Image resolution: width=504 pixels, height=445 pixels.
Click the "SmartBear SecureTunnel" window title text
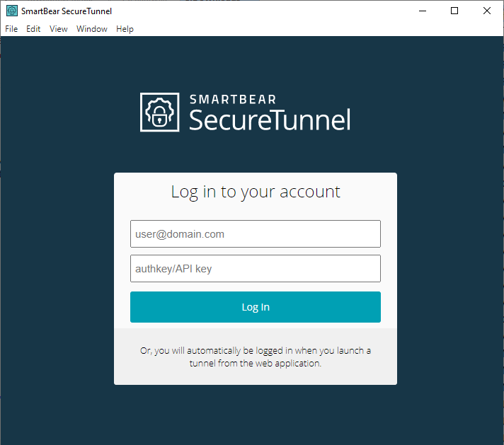[x=67, y=11]
